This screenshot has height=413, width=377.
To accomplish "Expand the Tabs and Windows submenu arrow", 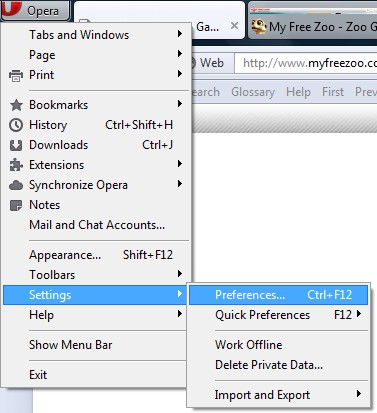I will coord(180,34).
